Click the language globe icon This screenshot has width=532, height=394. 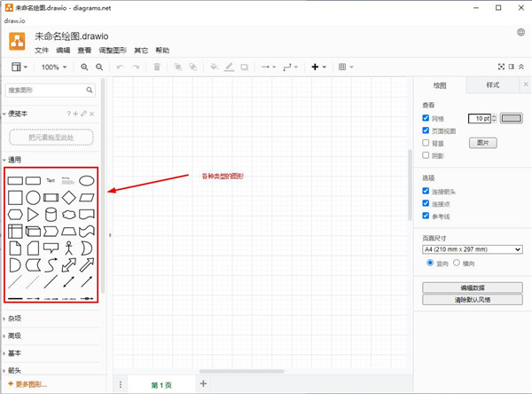pos(520,33)
